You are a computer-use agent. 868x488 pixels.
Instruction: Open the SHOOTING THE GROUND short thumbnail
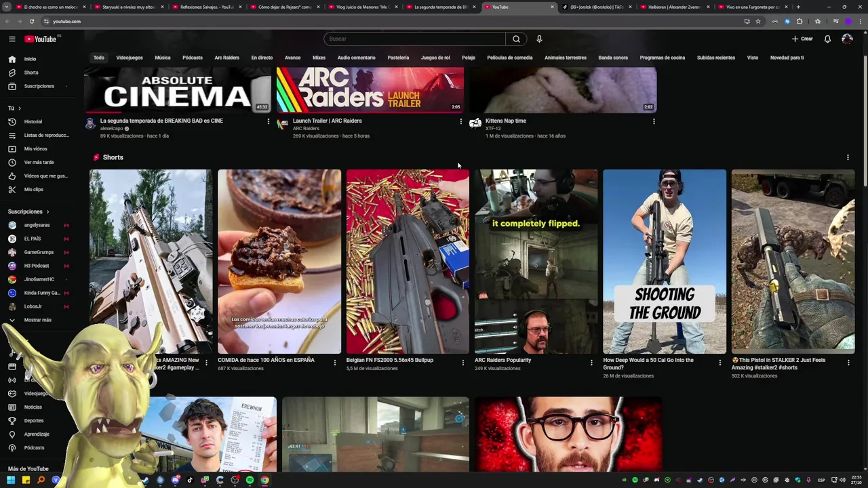click(665, 262)
